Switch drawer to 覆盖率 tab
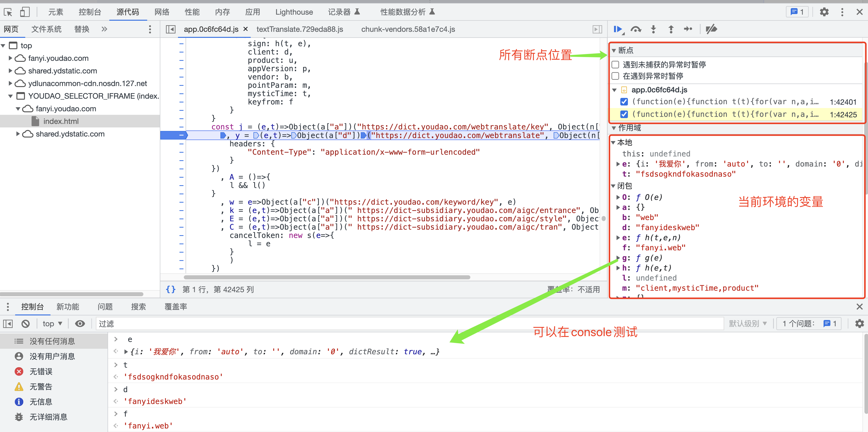This screenshot has width=868, height=432. [x=175, y=306]
